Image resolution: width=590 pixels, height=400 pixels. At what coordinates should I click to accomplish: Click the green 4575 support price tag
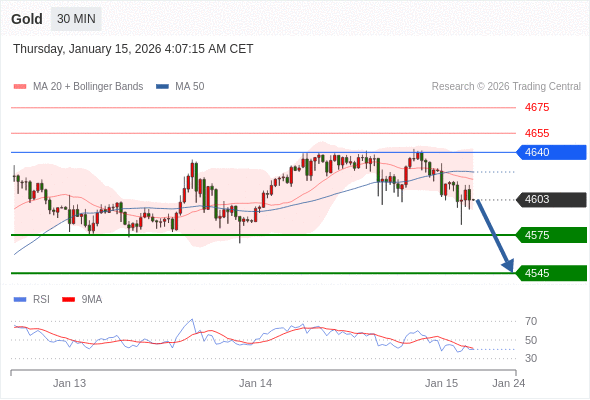coord(551,235)
